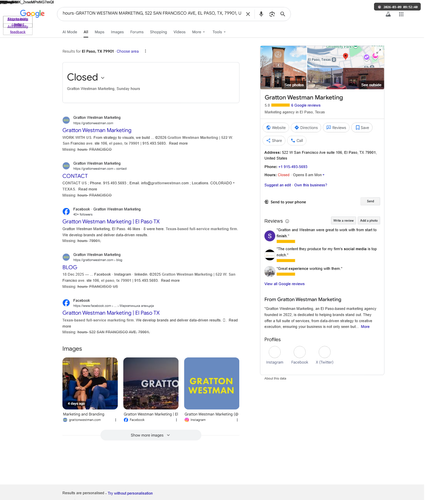429x500 pixels.
Task: Click into the search query field
Action: pos(153,14)
